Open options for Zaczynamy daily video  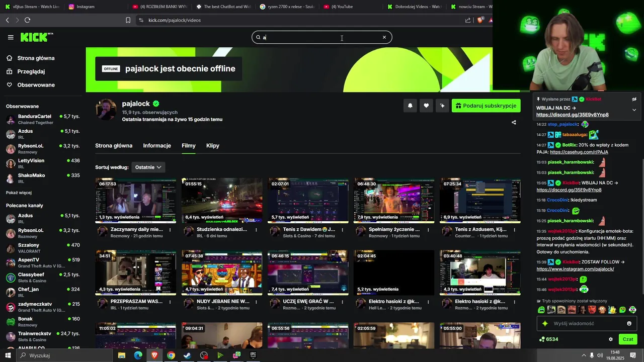[170, 230]
